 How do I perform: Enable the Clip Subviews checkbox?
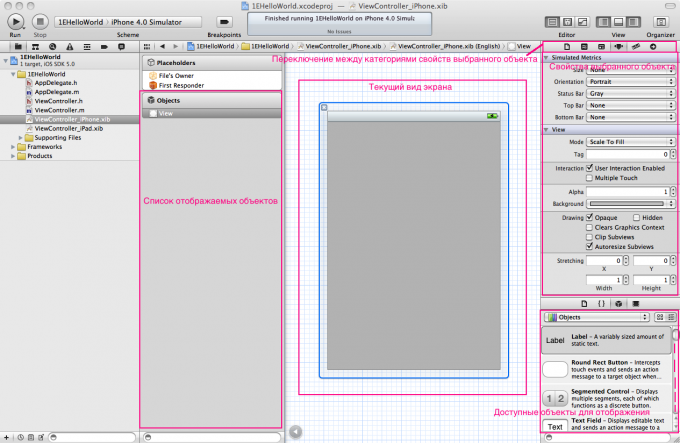pyautogui.click(x=589, y=237)
